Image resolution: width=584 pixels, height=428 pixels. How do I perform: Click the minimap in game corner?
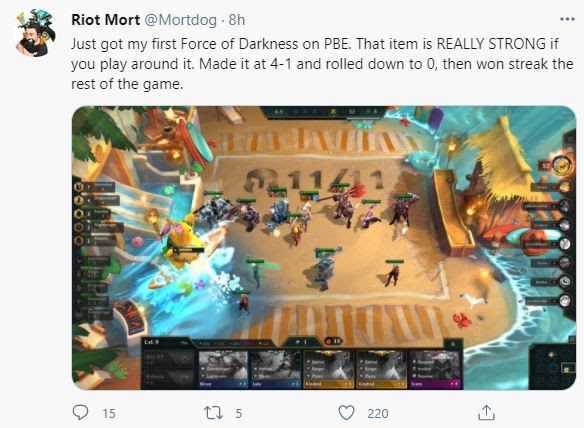coord(552,367)
